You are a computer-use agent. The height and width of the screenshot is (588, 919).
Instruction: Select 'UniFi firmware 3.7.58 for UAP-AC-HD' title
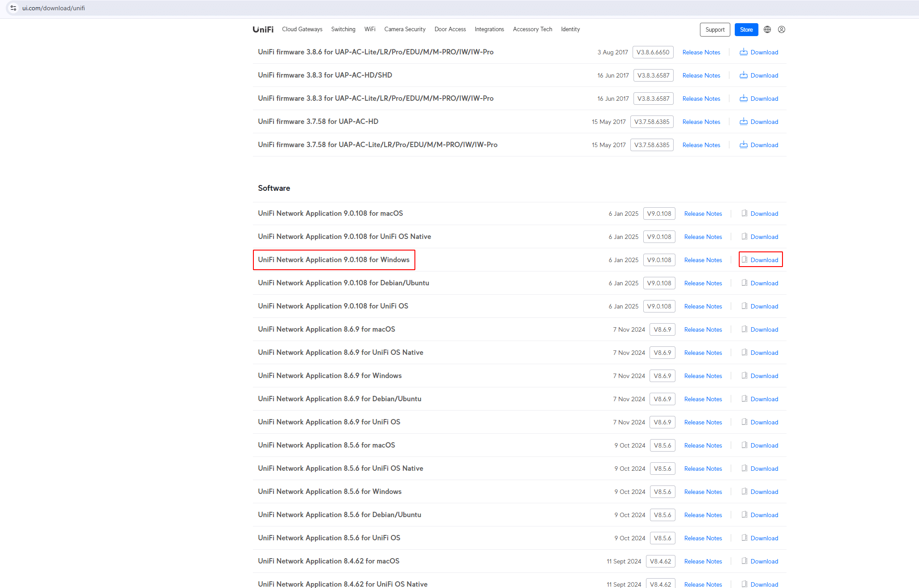click(x=318, y=122)
